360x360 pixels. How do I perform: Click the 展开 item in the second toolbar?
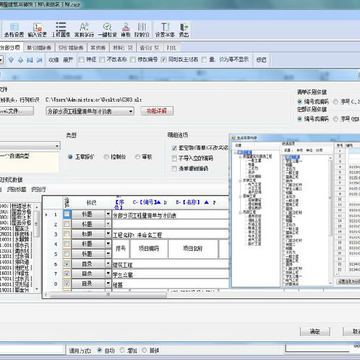(x=68, y=60)
